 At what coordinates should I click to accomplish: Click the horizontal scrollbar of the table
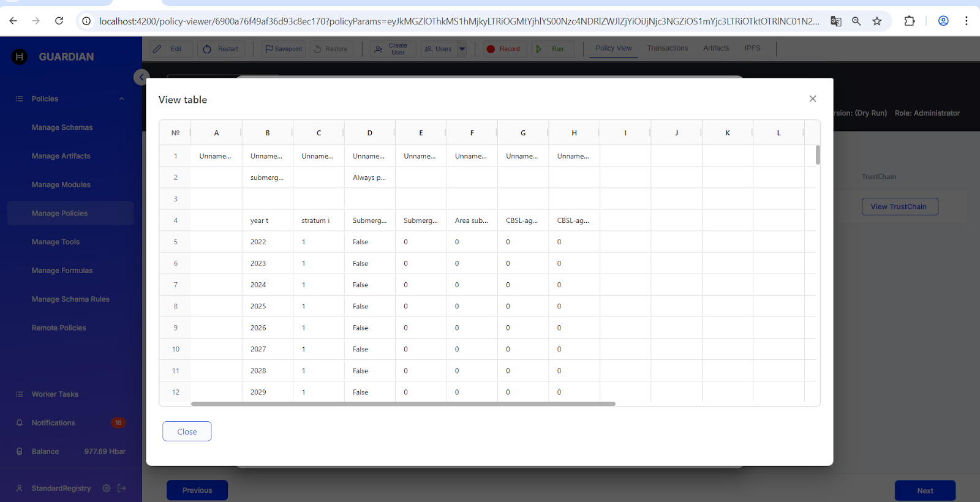[x=403, y=404]
